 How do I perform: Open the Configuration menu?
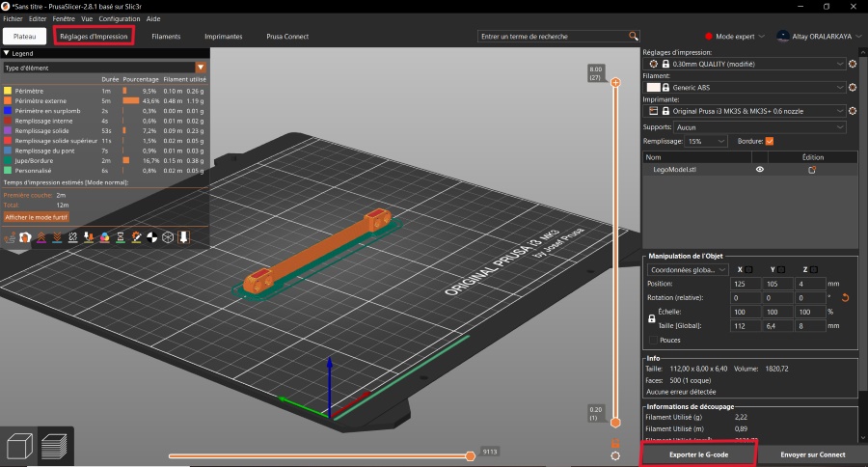point(120,18)
